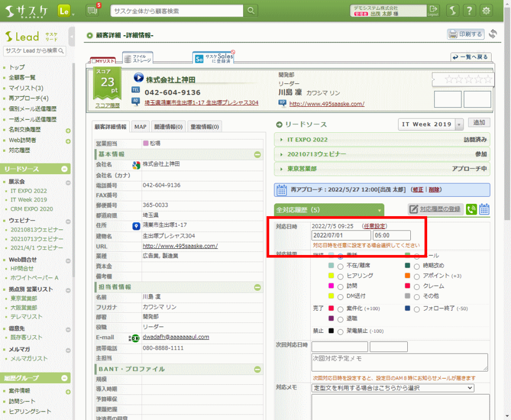Open the Le product switcher icon

click(x=64, y=11)
